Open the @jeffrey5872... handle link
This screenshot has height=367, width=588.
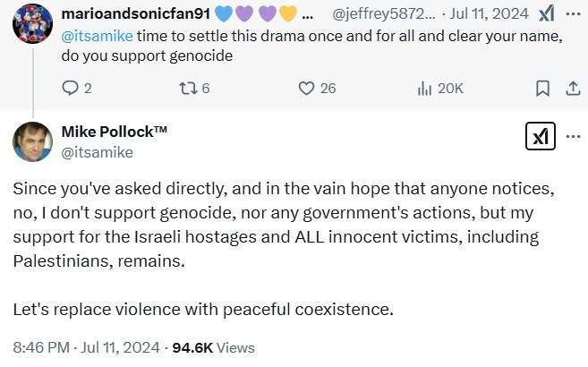coord(384,14)
